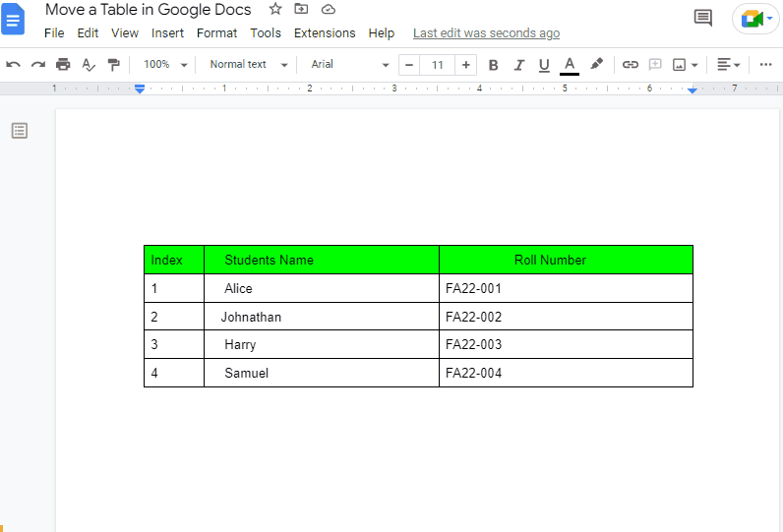
Task: Toggle italic formatting
Action: point(518,65)
